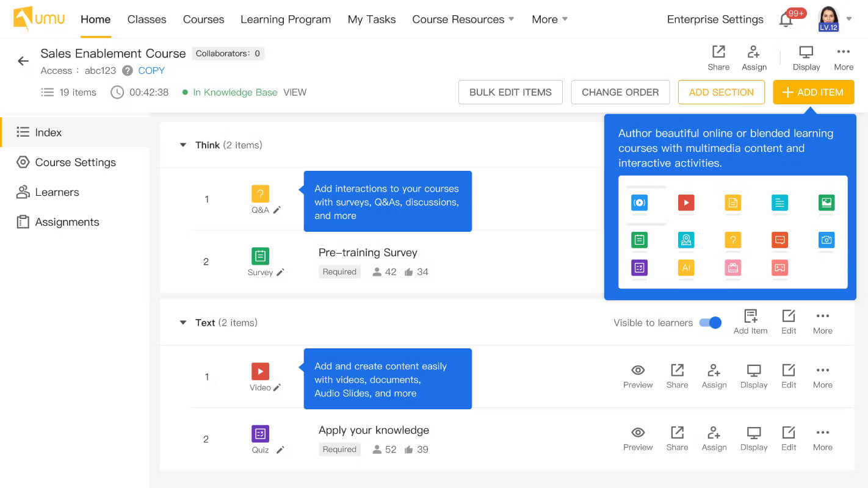The height and width of the screenshot is (488, 868).
Task: Select the red video icon in the add-item popup
Action: (x=686, y=203)
